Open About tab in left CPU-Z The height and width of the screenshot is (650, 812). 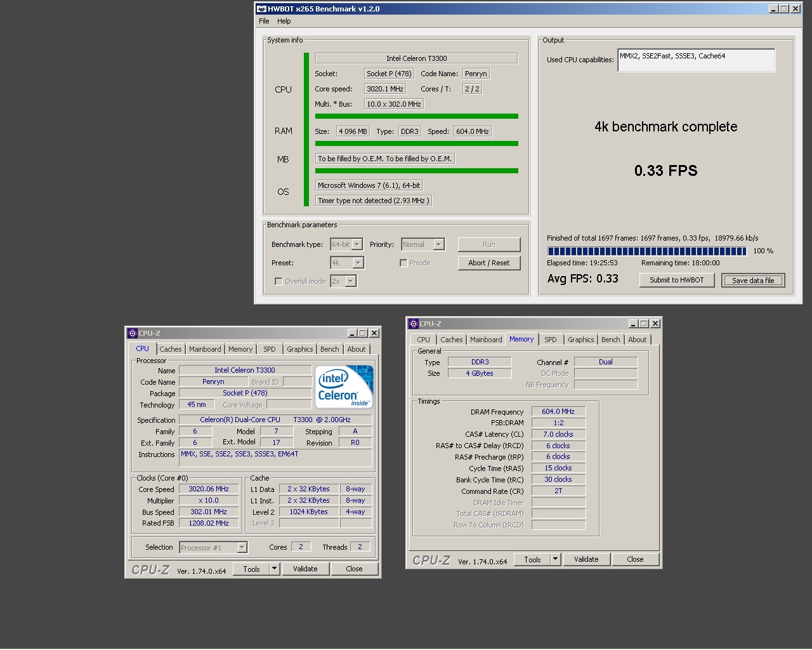[x=357, y=349]
